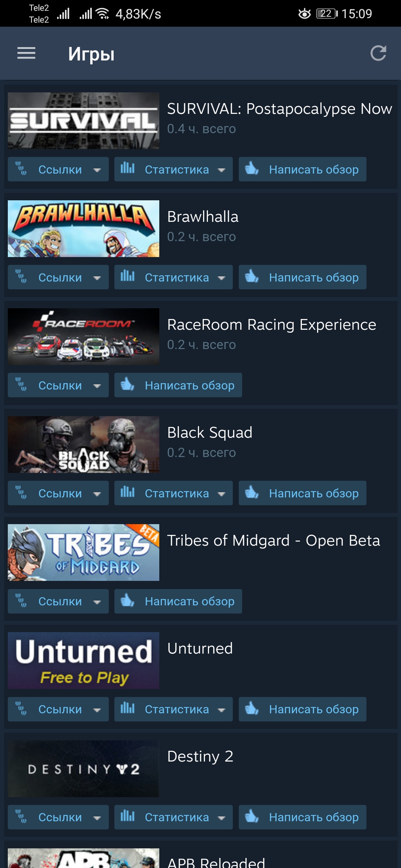Click links icon under Destiny 2
Viewport: 401px width, 868px height.
click(x=21, y=816)
